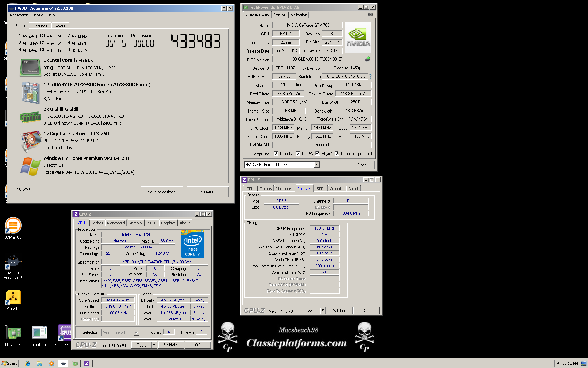The width and height of the screenshot is (588, 368).
Task: Switch to the GPU-Z taskbar button
Action: (75, 363)
